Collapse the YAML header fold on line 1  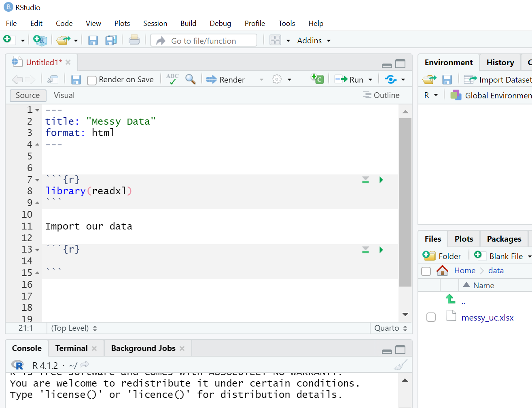(37, 110)
